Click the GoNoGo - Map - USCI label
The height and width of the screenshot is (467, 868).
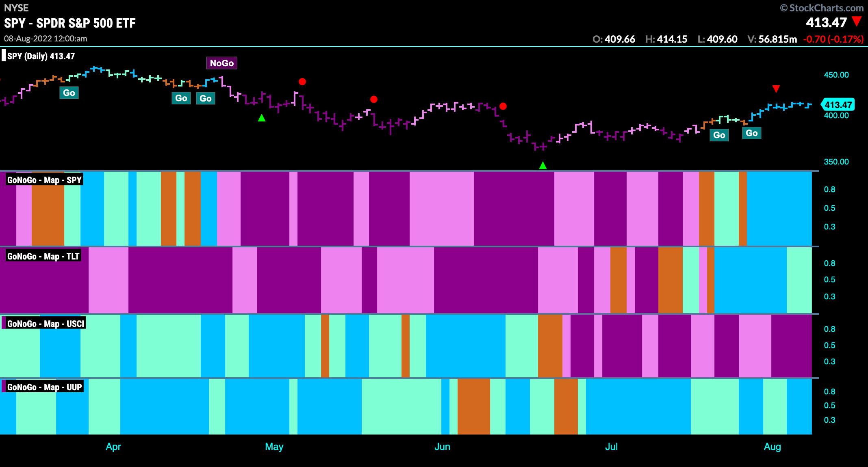(46, 324)
